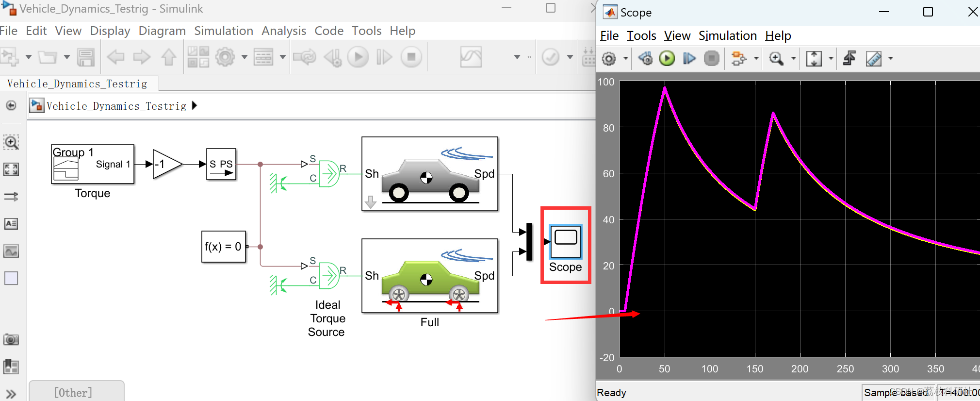Click the green Run button in Scope
The height and width of the screenshot is (401, 980).
click(667, 59)
